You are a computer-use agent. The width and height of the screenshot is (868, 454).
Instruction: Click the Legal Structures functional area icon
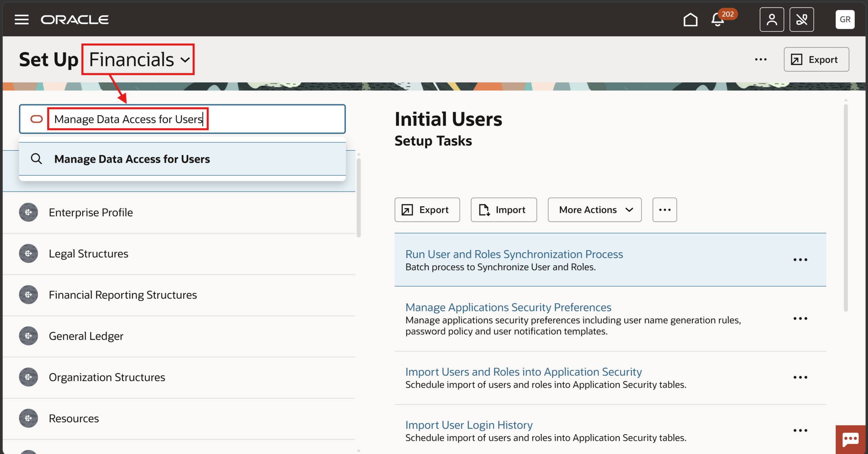coord(28,254)
